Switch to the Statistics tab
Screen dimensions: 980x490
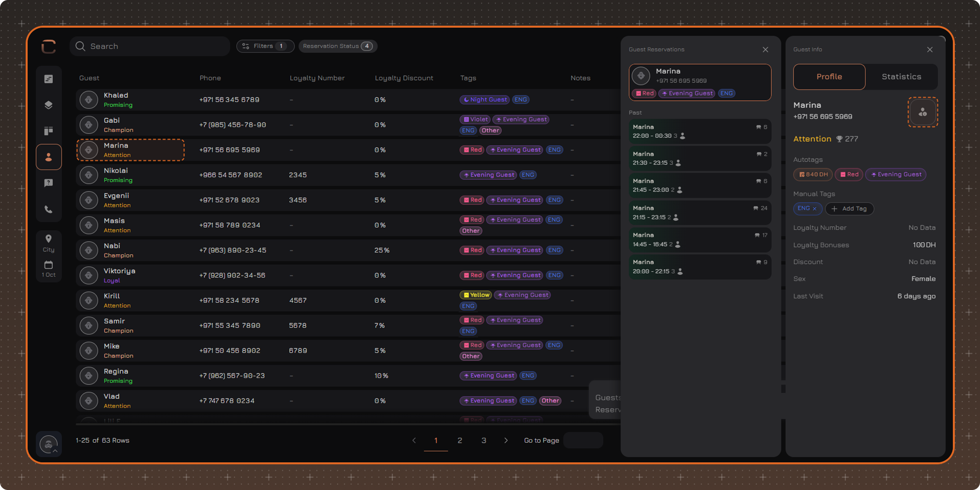[x=902, y=77]
